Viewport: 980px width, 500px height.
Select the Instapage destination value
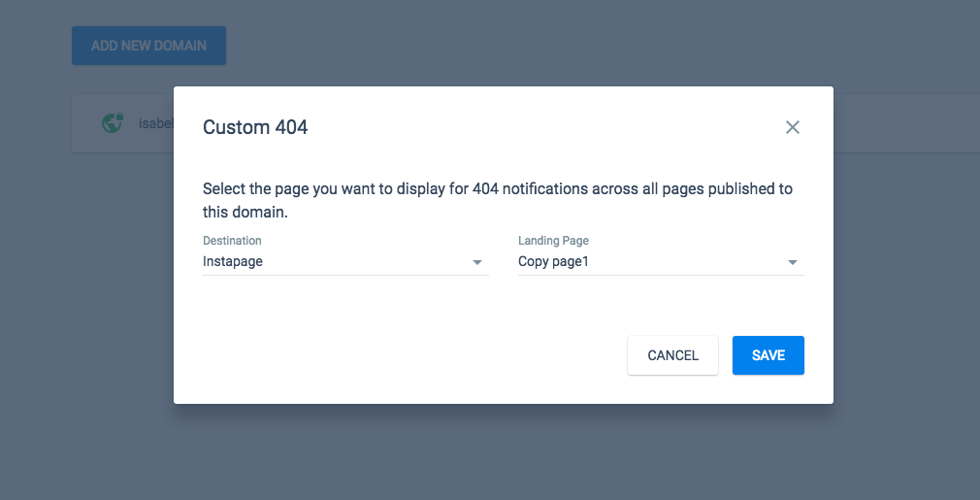(233, 261)
